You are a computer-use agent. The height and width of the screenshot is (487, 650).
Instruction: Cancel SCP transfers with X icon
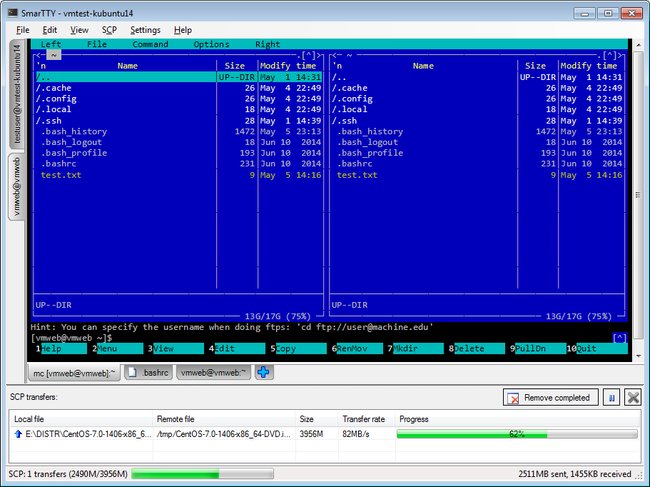point(633,398)
